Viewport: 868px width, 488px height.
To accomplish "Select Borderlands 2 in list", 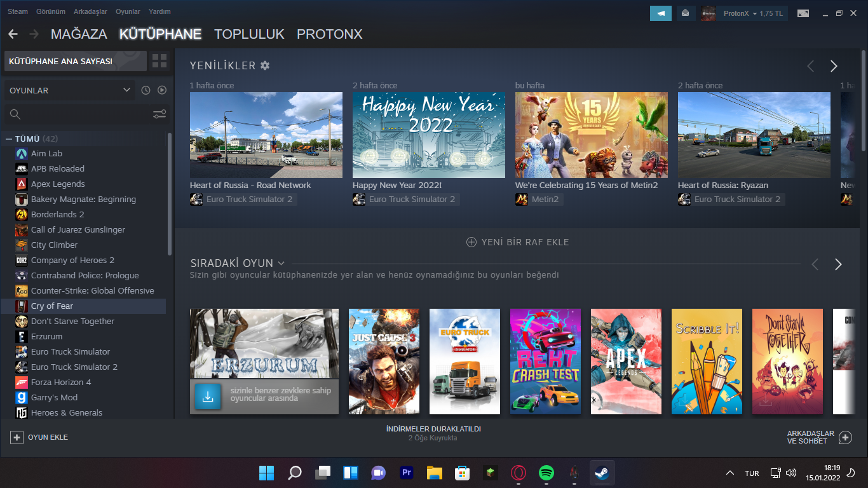I will tap(84, 215).
